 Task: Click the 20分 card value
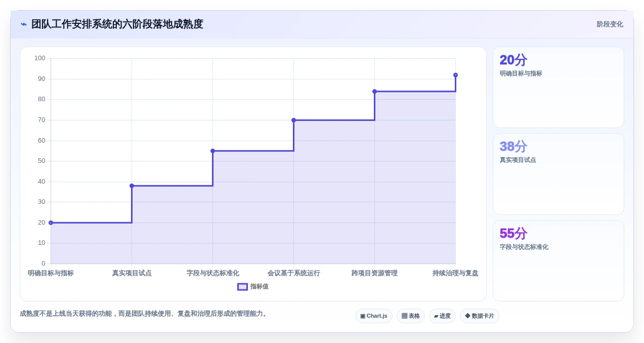tap(513, 60)
